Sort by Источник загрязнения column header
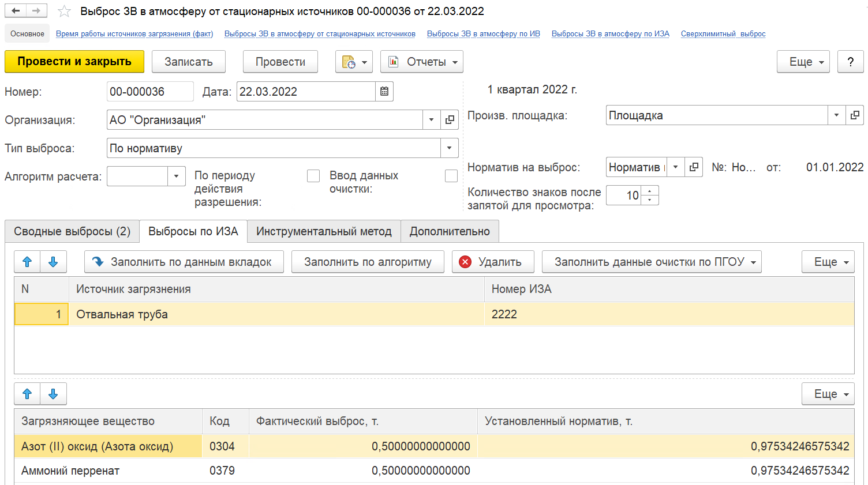868x485 pixels. 276,290
